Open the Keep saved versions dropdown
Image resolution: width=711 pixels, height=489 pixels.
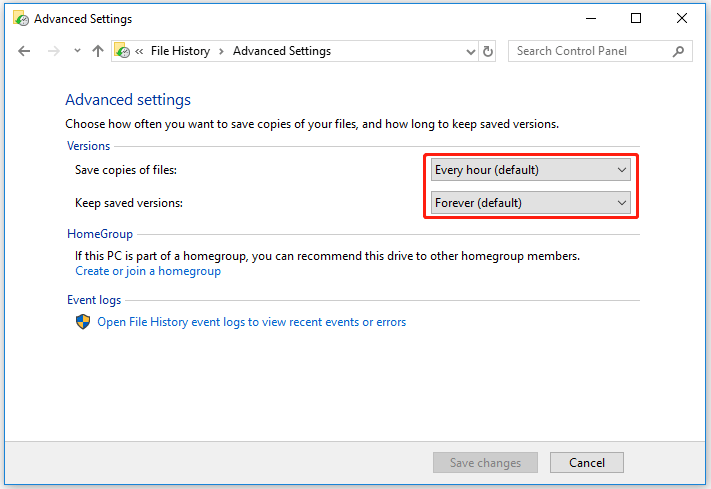coord(531,203)
